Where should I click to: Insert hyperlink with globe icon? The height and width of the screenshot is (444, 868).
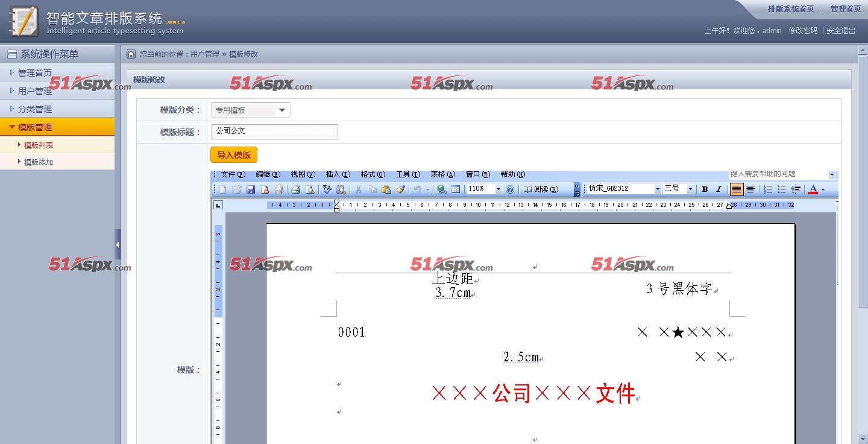442,189
